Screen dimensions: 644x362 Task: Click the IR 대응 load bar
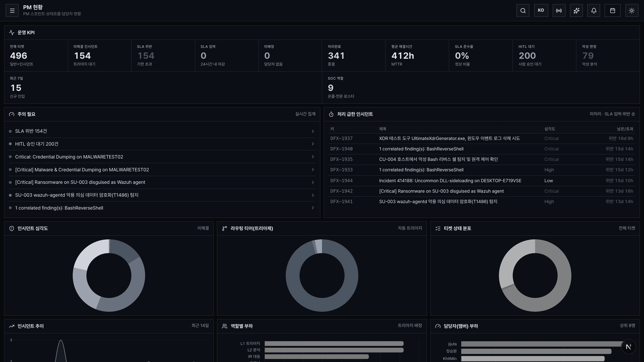(317, 357)
